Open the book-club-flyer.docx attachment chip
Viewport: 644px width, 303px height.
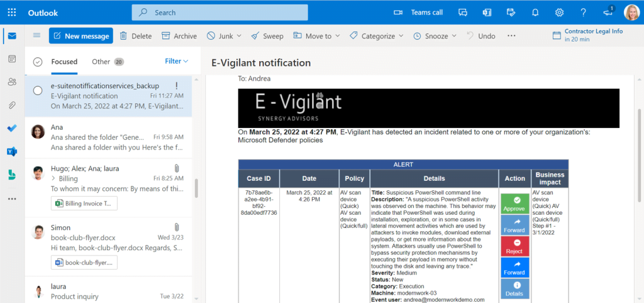(x=84, y=262)
